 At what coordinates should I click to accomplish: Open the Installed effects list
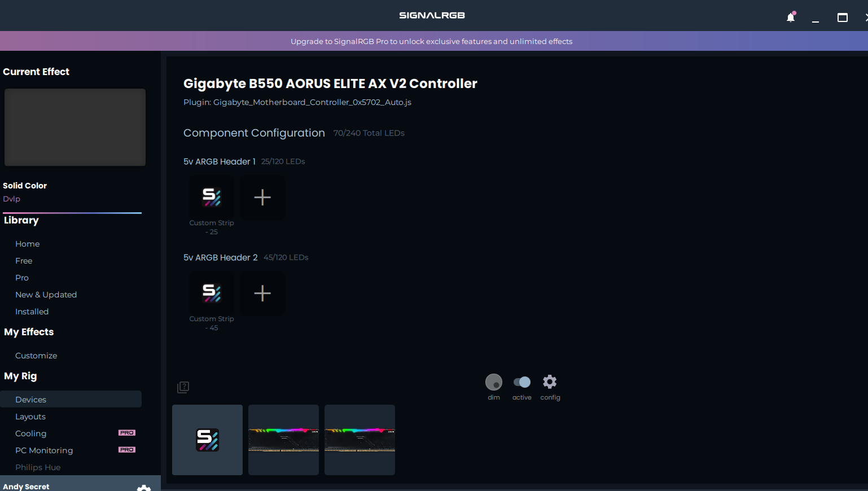click(32, 312)
